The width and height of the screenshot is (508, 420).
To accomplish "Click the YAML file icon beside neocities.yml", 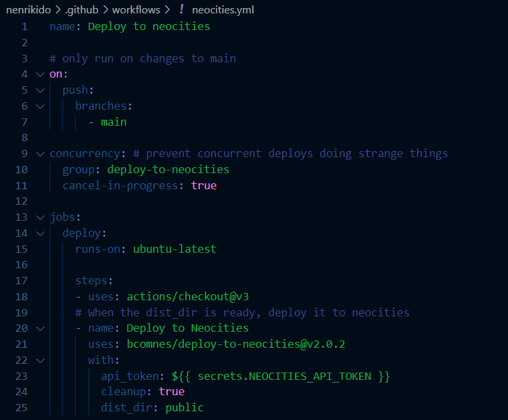I will tap(181, 9).
